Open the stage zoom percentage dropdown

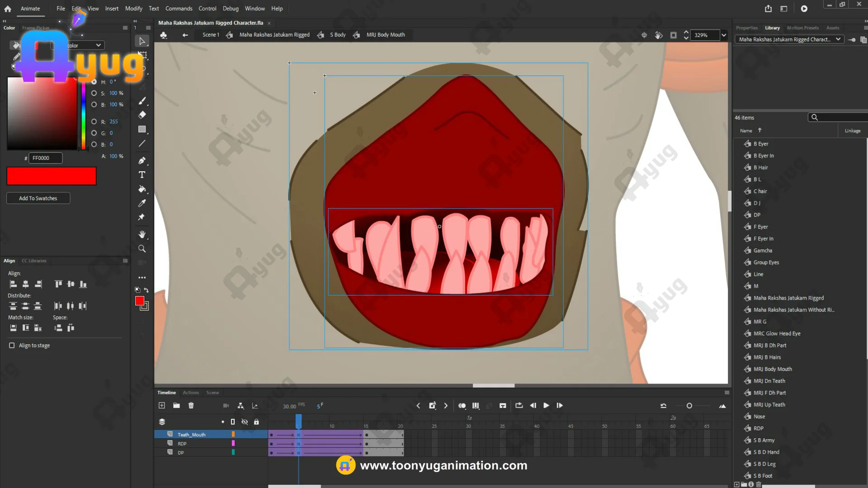(724, 35)
